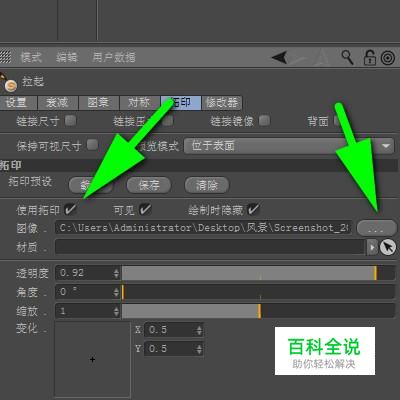Uncheck the 可见 checkbox

coord(145,209)
